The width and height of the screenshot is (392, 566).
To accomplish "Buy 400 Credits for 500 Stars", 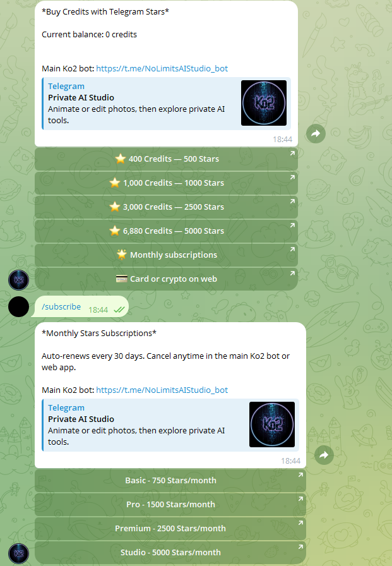I will [166, 159].
